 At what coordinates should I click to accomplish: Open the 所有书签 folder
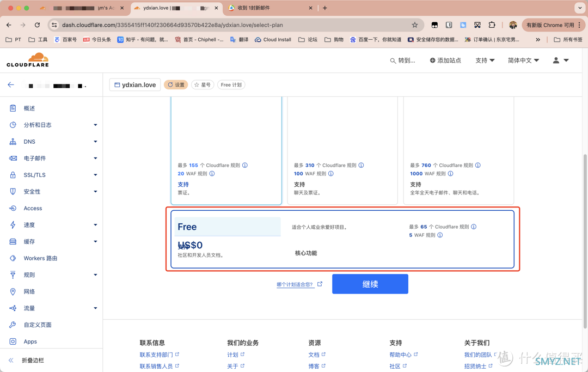click(568, 39)
